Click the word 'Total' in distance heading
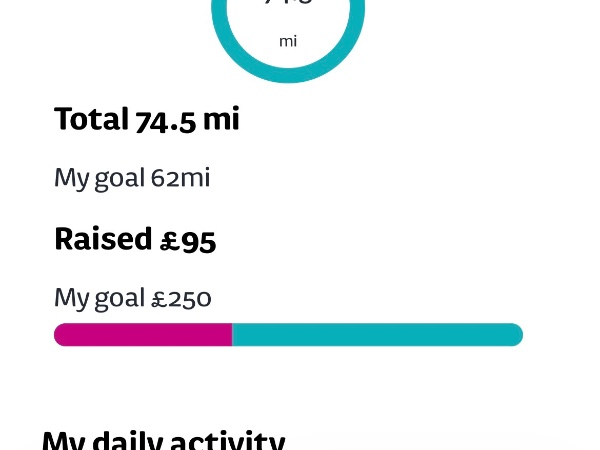 pyautogui.click(x=91, y=119)
